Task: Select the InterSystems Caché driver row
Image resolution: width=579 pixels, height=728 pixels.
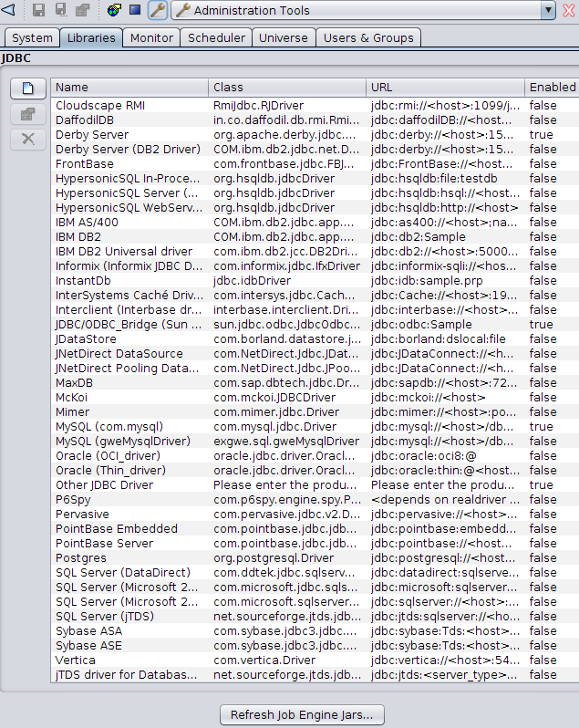Action: pyautogui.click(x=315, y=296)
